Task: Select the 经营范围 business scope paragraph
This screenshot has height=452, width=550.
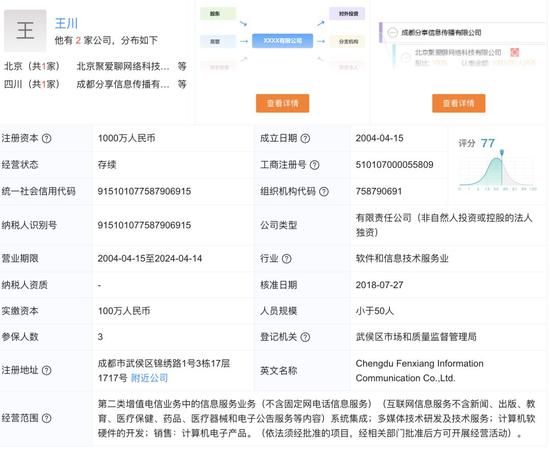Action: (x=316, y=418)
